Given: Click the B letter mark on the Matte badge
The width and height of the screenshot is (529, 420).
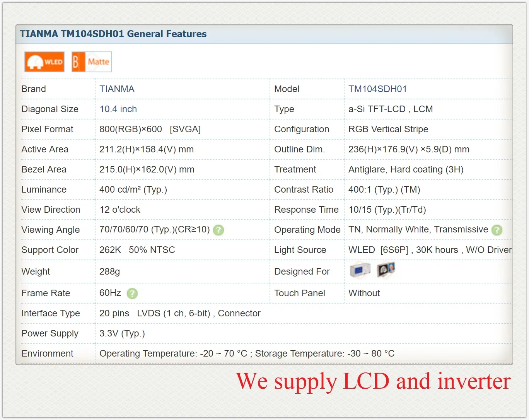Looking at the screenshot, I should click(x=76, y=61).
